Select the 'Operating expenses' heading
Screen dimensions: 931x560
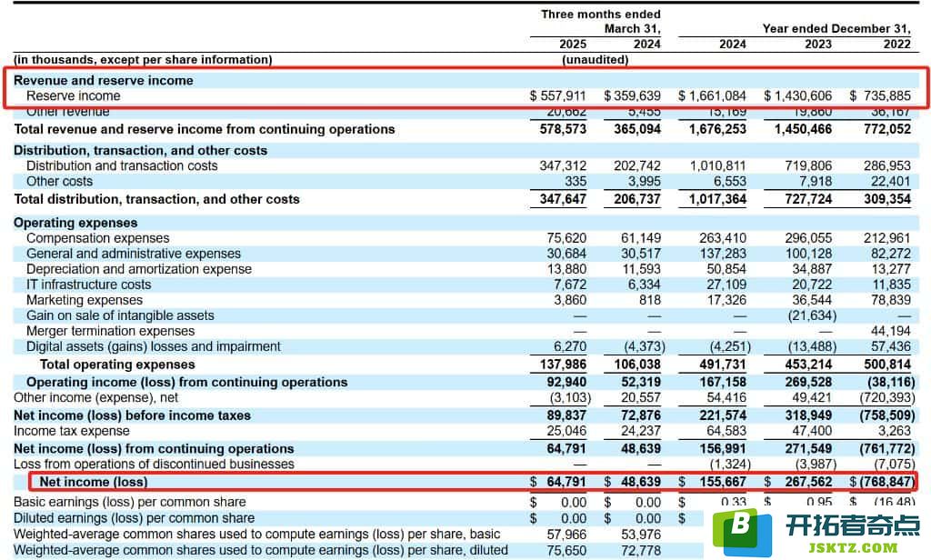[x=75, y=223]
